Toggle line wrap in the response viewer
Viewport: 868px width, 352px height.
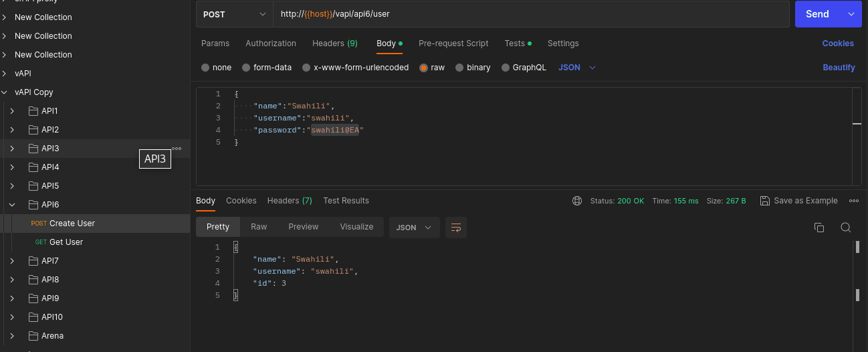coord(456,228)
